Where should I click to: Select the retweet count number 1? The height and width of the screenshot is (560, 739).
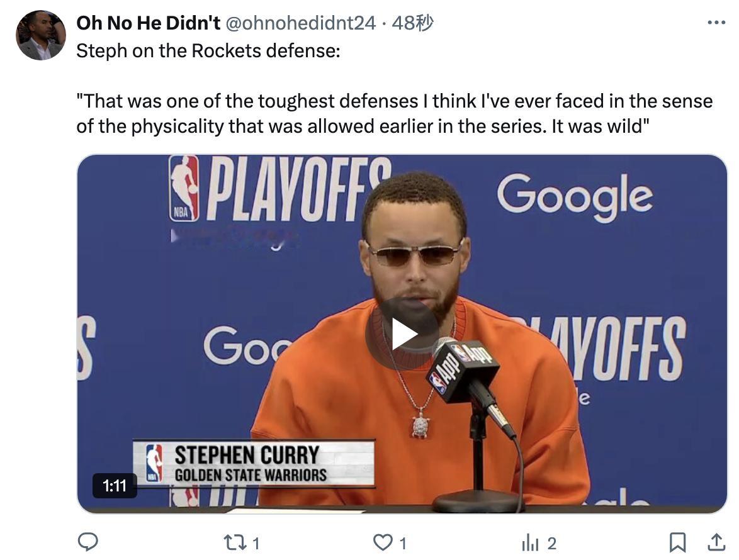(256, 544)
